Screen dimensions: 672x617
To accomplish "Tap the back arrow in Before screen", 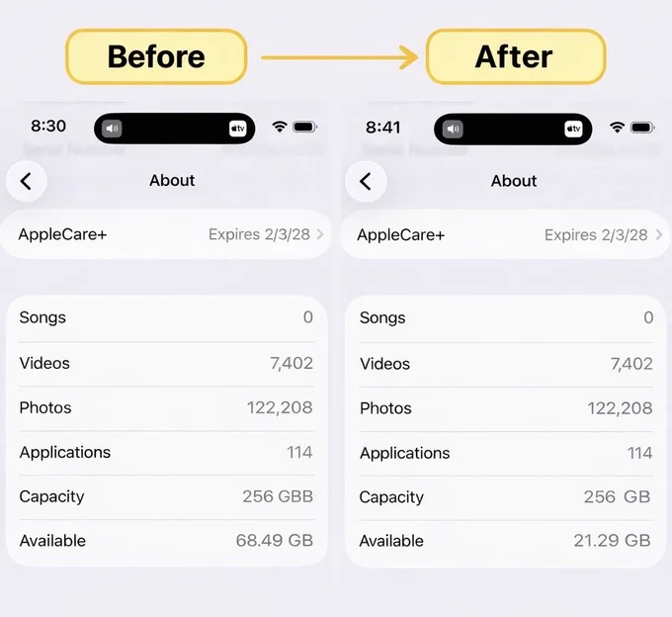I will [x=26, y=181].
